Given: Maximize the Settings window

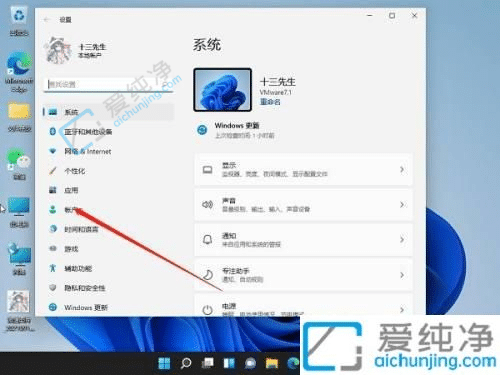Looking at the screenshot, I should tap(392, 15).
